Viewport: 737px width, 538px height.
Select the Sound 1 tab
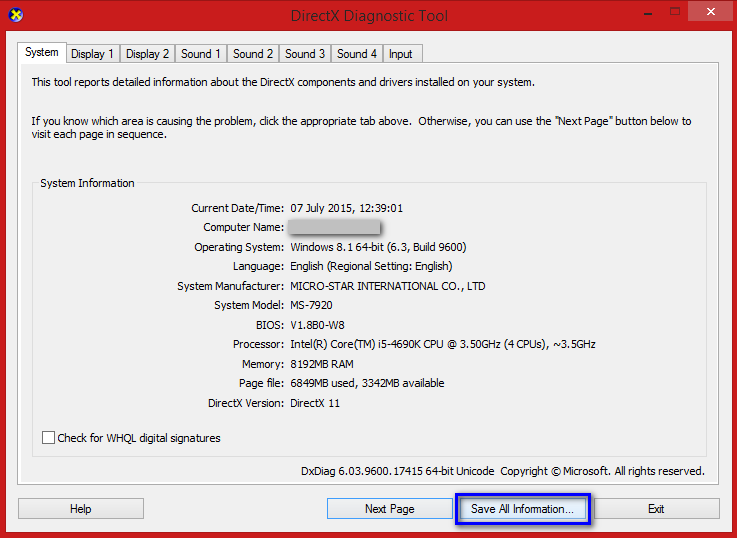pyautogui.click(x=201, y=54)
